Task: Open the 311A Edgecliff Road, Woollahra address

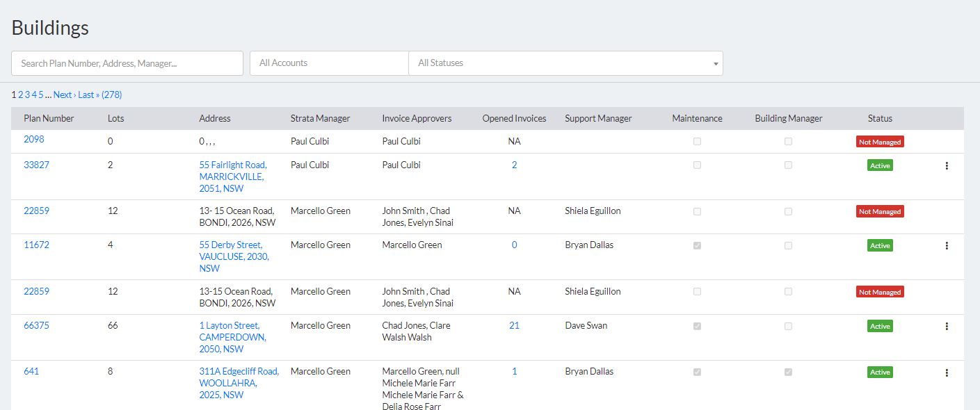Action: pos(239,383)
